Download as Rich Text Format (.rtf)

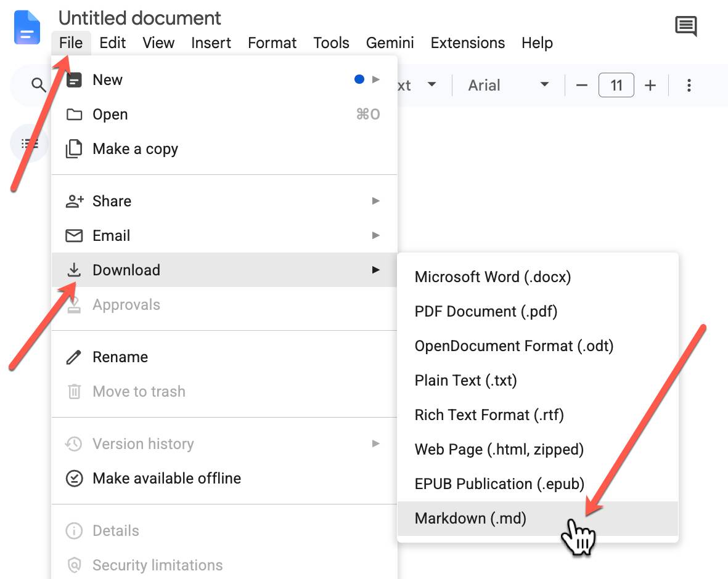click(x=538, y=415)
